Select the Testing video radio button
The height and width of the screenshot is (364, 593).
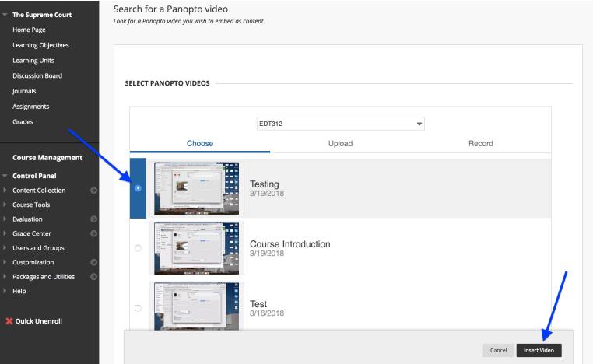click(x=138, y=188)
